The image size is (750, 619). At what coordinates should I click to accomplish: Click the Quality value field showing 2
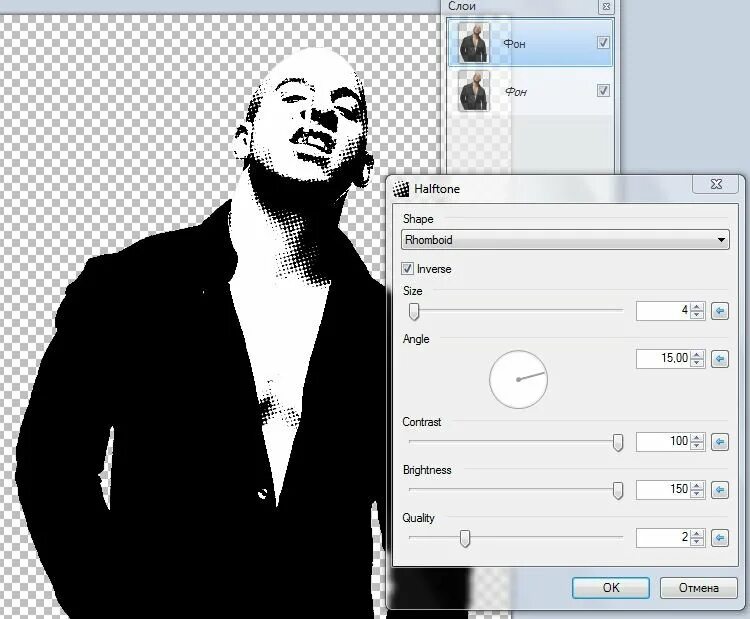point(664,538)
